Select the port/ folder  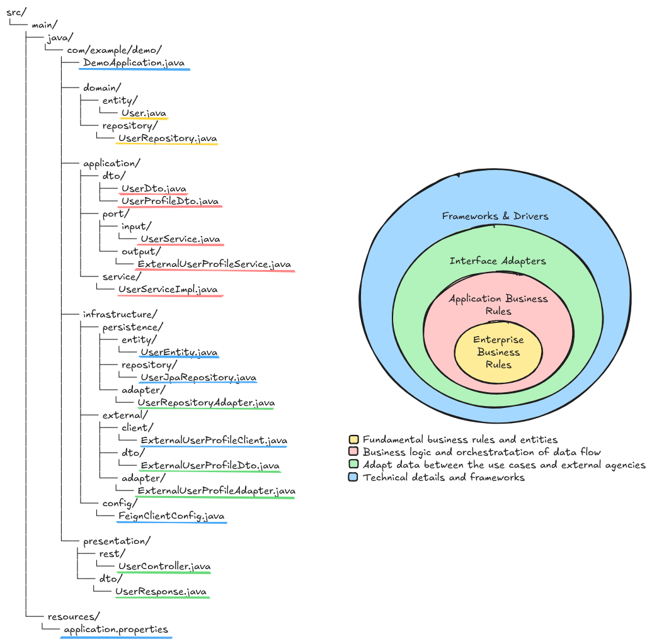[x=116, y=214]
